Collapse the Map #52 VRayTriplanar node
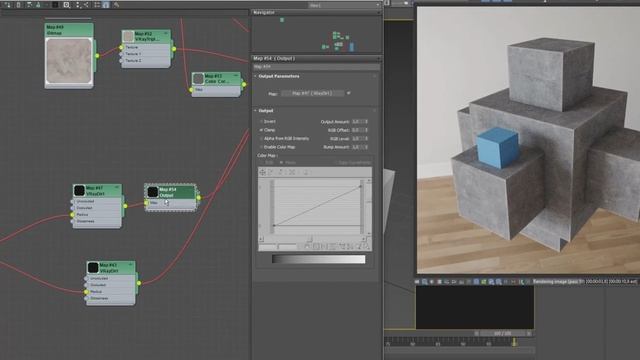Image resolution: width=640 pixels, height=360 pixels. [x=166, y=33]
